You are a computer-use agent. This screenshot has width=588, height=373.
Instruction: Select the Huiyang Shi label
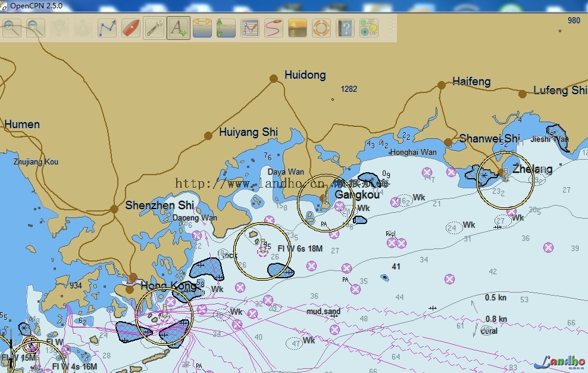(248, 132)
